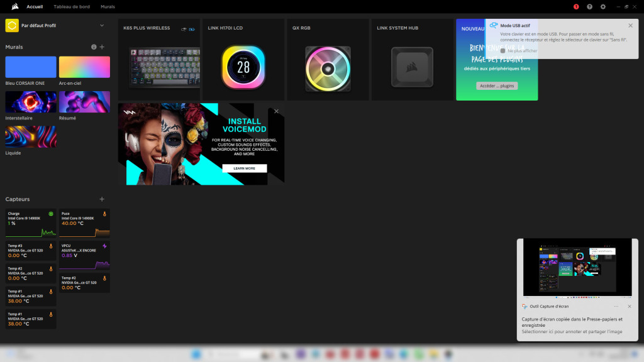Click the 'Murals' sidebar section heading

[x=14, y=47]
